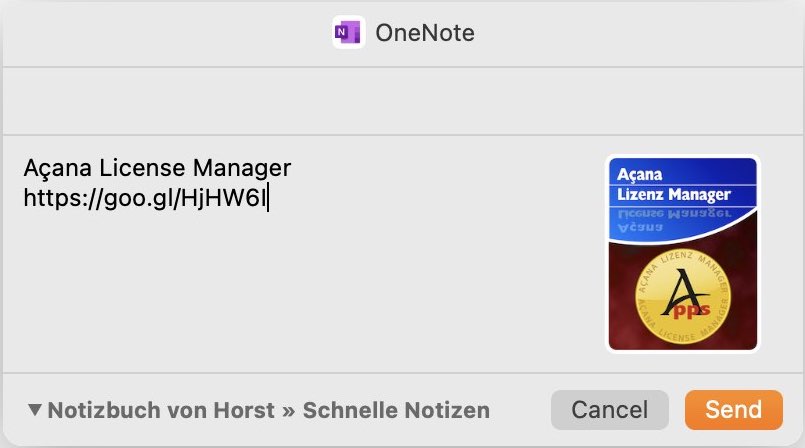Click the purple OneNote app icon

[349, 33]
